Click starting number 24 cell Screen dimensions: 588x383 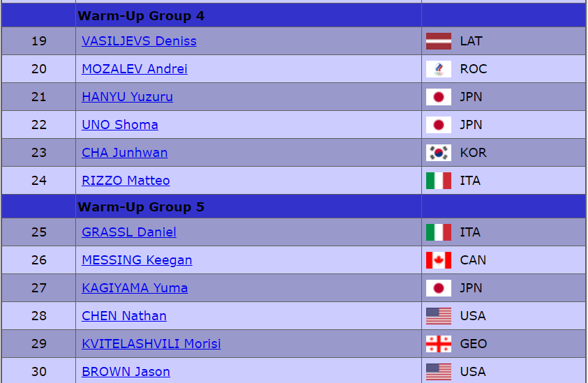point(39,181)
